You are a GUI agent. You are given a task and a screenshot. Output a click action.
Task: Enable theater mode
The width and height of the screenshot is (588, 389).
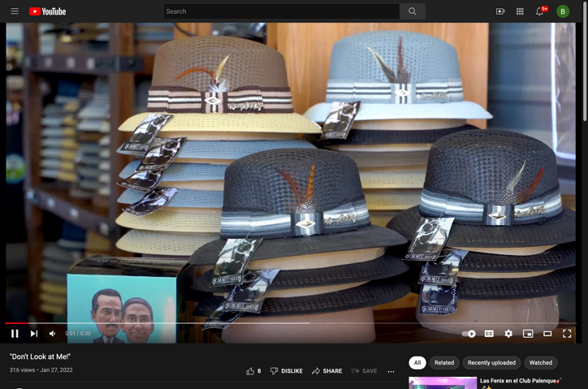pyautogui.click(x=547, y=334)
